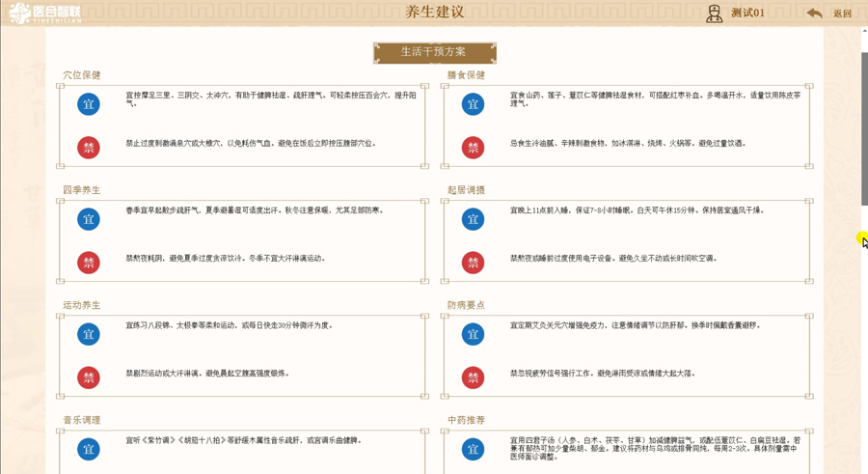
Task: Click the 医合智联 logo icon
Action: tap(20, 13)
